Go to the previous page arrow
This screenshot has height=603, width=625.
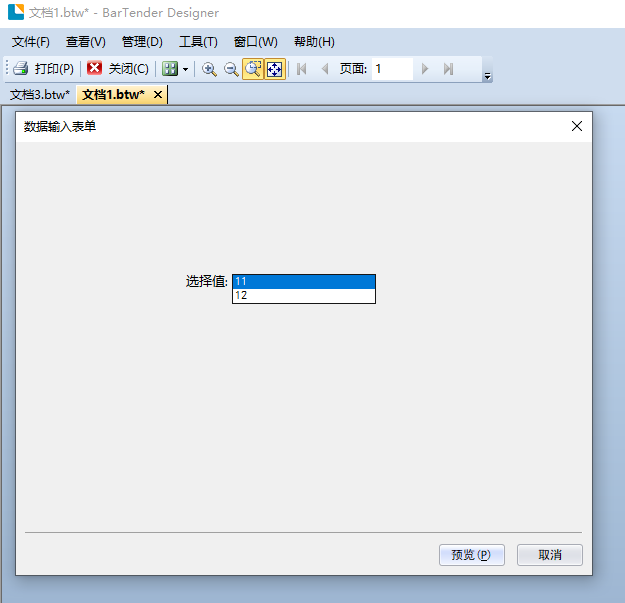(325, 69)
